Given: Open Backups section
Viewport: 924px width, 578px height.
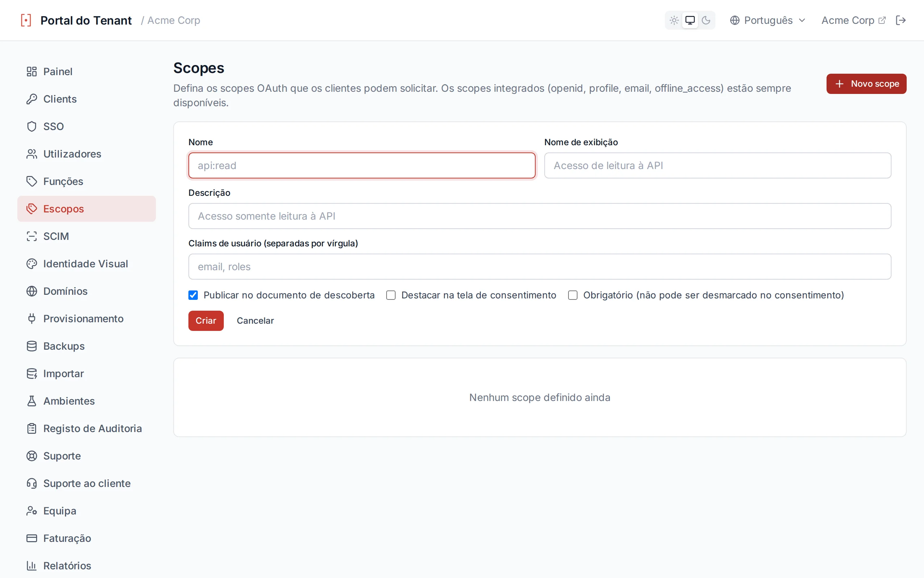Looking at the screenshot, I should 87,346.
